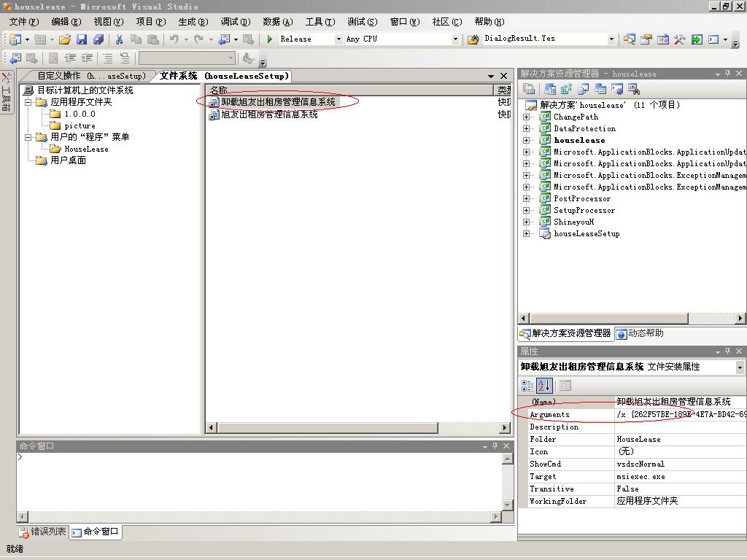Select the DataProtection project node
This screenshot has width=747, height=560.
click(x=584, y=128)
